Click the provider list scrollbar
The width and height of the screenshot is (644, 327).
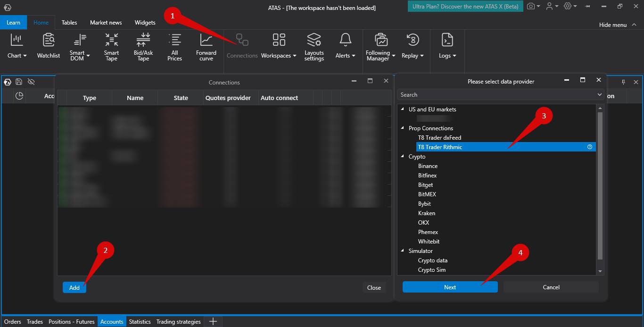point(600,185)
